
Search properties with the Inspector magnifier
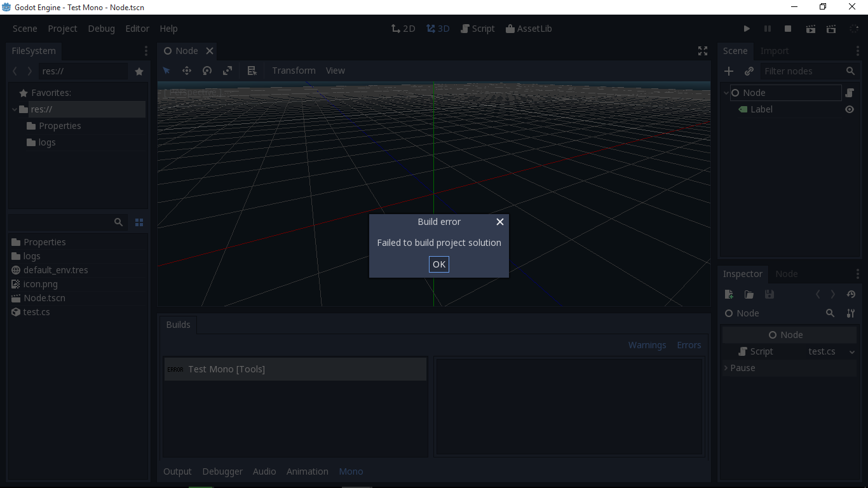click(830, 313)
